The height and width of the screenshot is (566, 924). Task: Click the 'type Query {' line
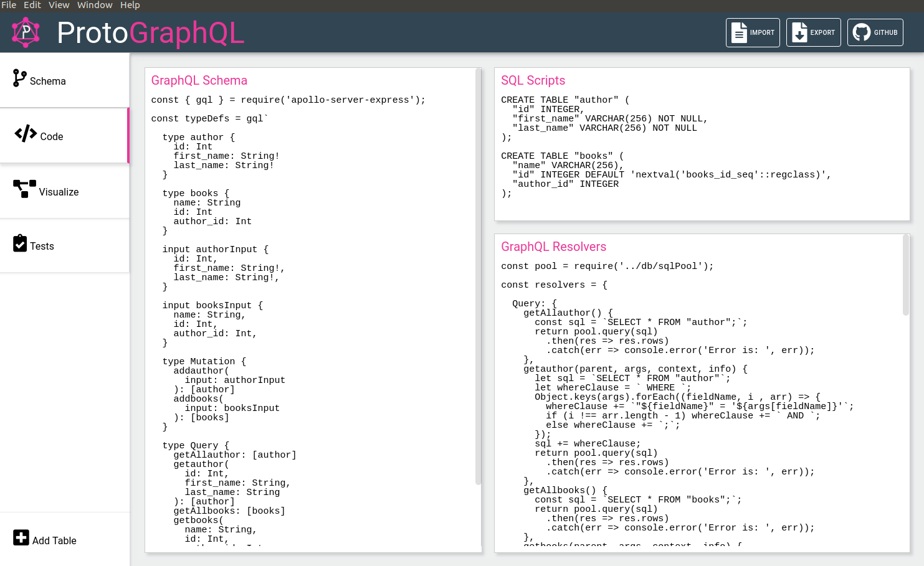196,445
